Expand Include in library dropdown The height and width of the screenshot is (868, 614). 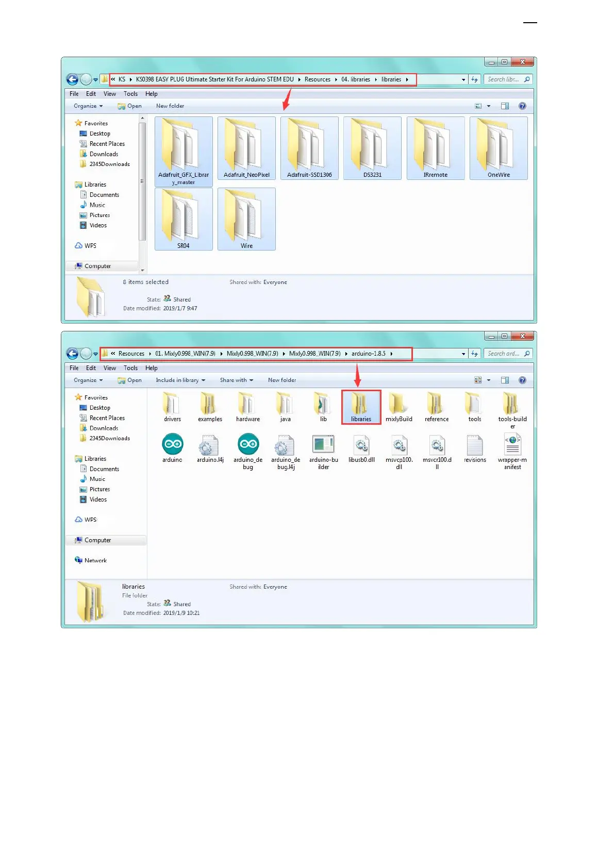click(180, 380)
